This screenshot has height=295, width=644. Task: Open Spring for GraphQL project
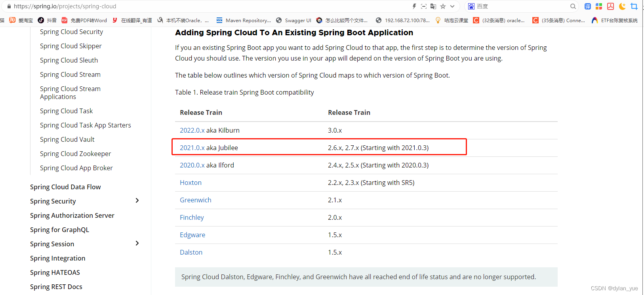point(59,230)
